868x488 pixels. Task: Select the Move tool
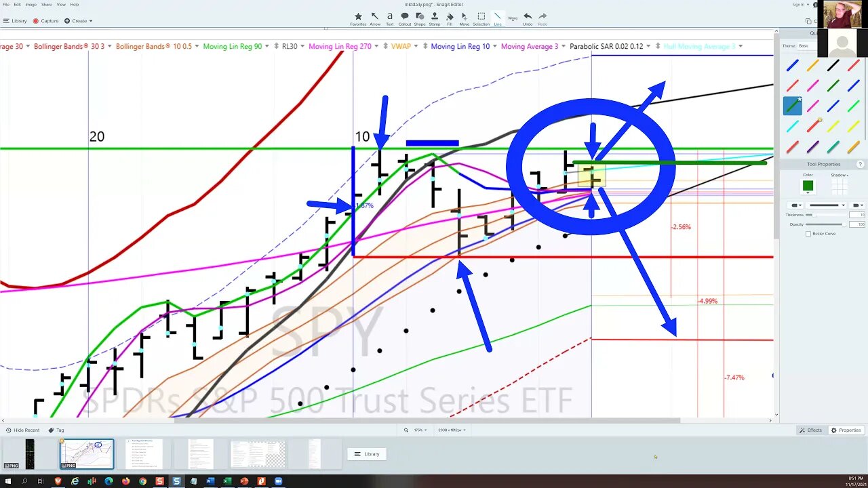point(464,18)
